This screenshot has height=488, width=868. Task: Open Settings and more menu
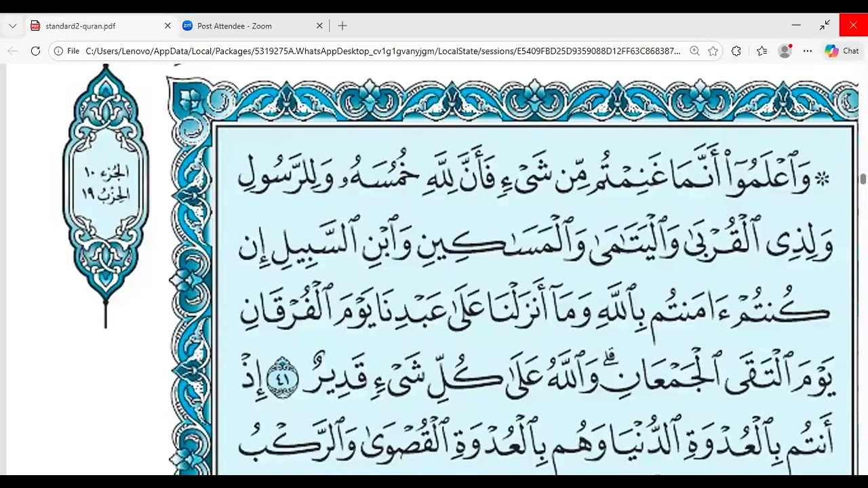tap(808, 51)
